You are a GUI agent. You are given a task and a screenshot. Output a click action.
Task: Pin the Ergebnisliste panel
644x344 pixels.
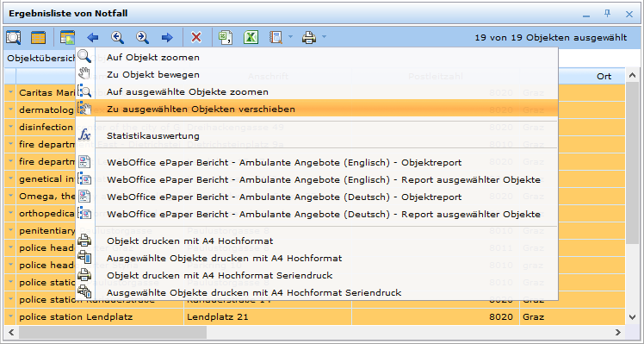[608, 14]
